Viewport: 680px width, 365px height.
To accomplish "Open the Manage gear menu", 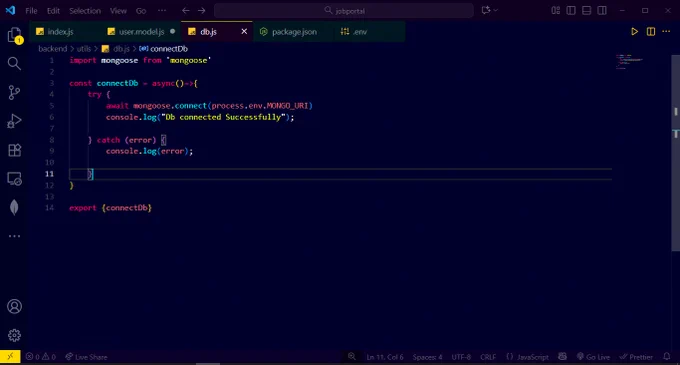I will [x=14, y=335].
